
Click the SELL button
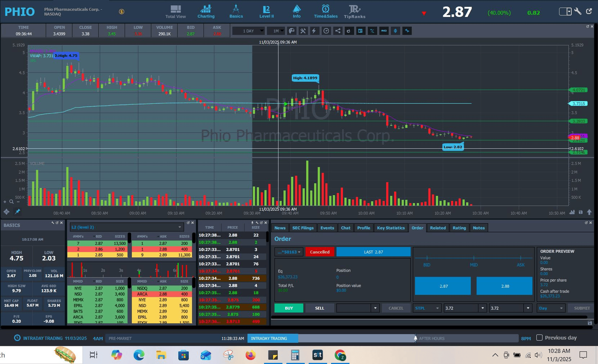(320, 308)
